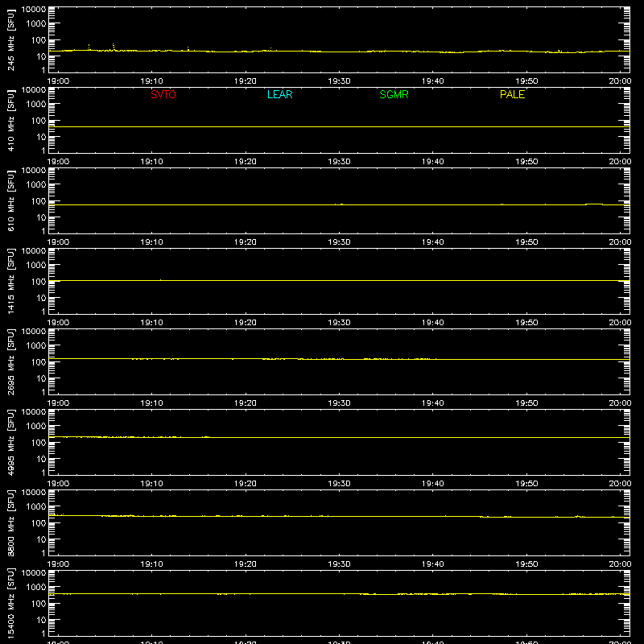Click the 1000 tick of the 4995 MHz plot
The height and width of the screenshot is (644, 644).
(36, 426)
